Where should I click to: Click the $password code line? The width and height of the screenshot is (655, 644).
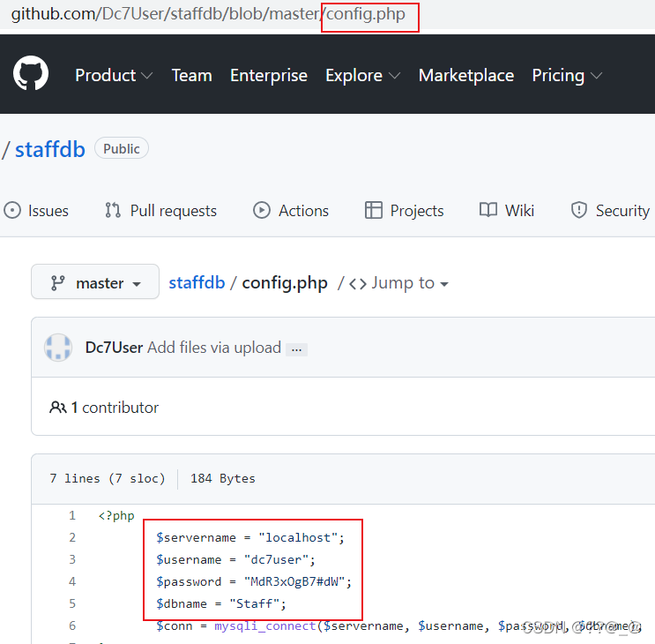click(254, 581)
